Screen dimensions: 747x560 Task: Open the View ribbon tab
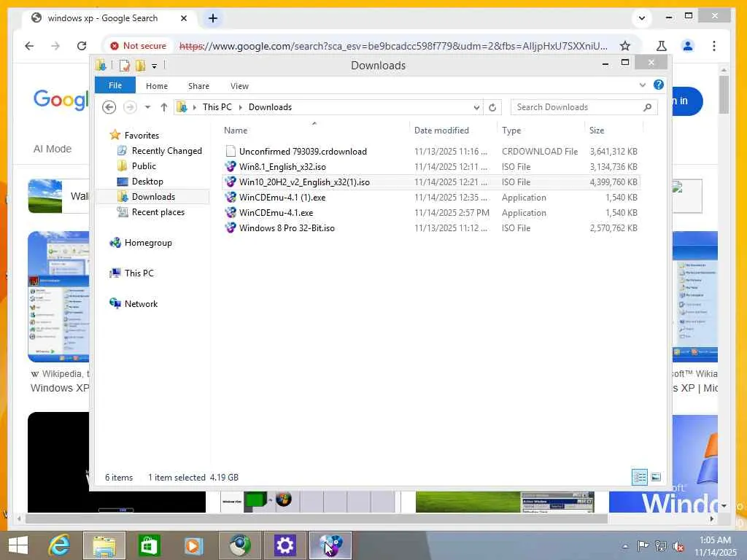click(239, 86)
